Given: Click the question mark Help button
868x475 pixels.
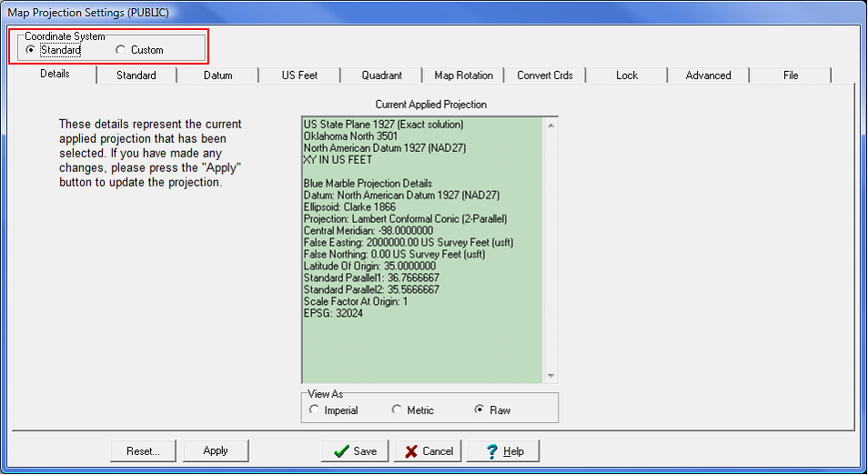Looking at the screenshot, I should click(503, 451).
